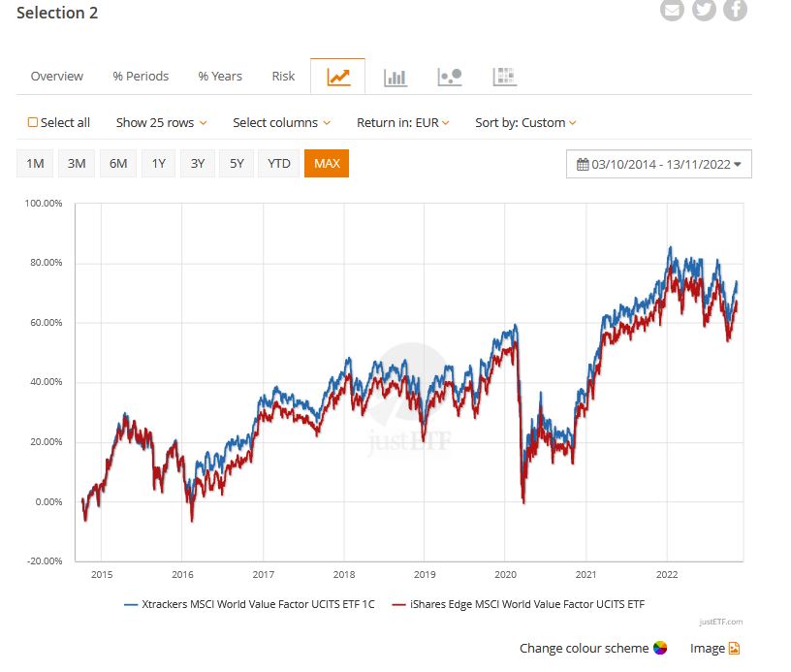Image resolution: width=791 pixels, height=672 pixels.
Task: Click the 80.00% y-axis label
Action: 46,263
